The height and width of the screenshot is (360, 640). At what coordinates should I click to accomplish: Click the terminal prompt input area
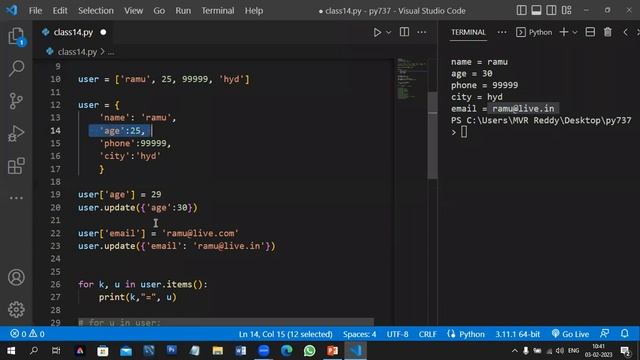tap(464, 132)
